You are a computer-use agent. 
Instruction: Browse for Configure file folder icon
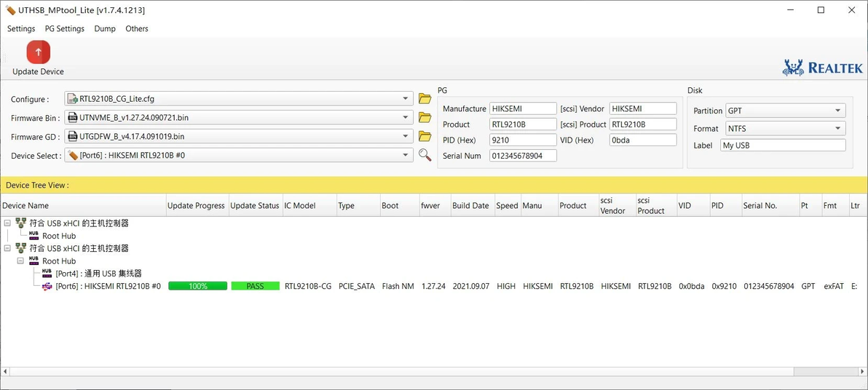point(425,99)
